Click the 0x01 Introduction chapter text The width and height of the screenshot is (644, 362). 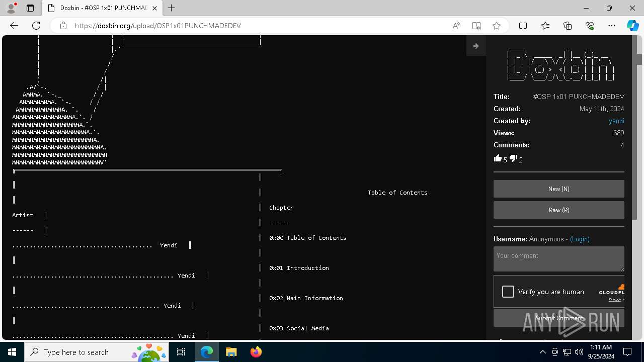tap(299, 268)
